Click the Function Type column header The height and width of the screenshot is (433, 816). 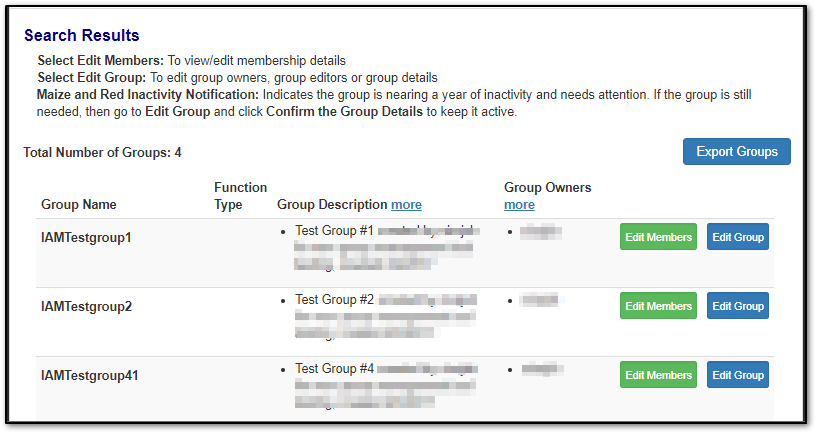click(x=240, y=196)
